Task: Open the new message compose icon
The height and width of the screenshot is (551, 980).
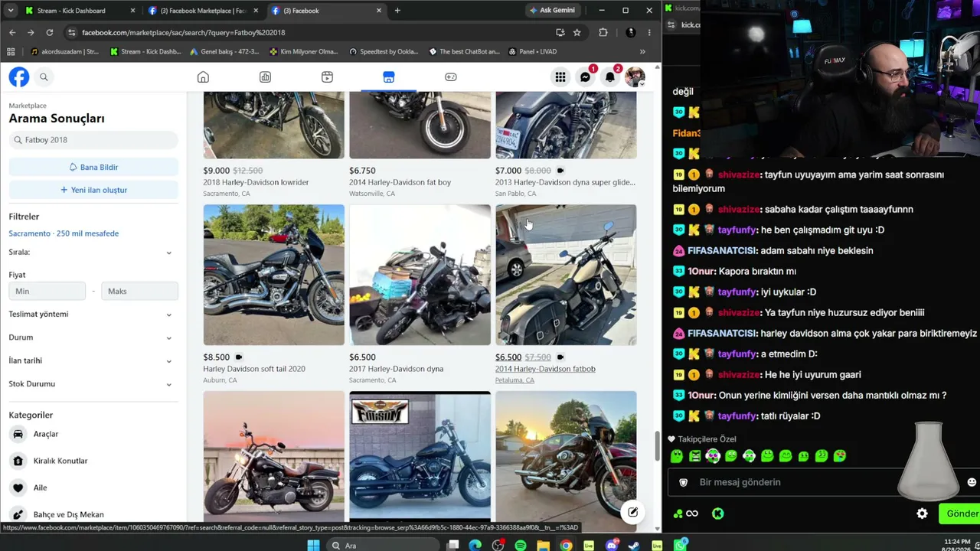Action: pyautogui.click(x=632, y=513)
